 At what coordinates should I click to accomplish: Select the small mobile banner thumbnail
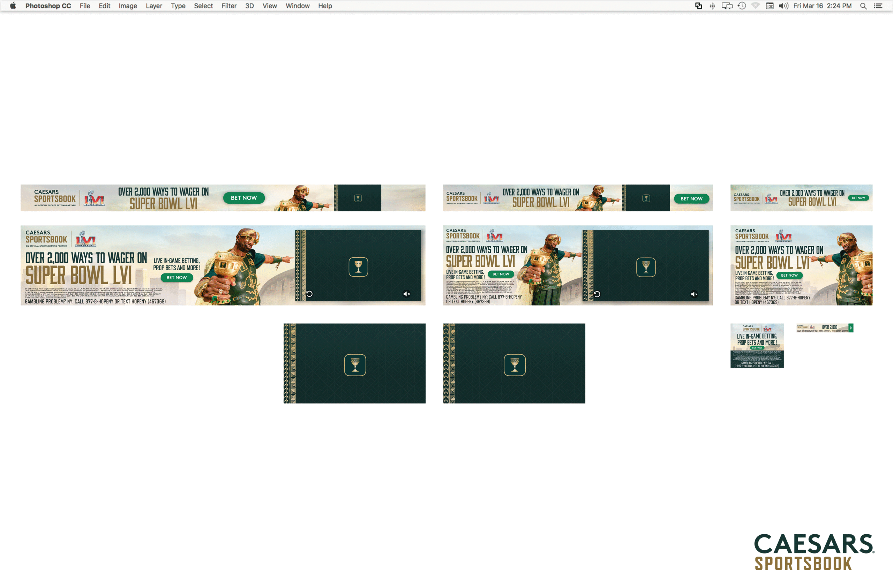click(x=825, y=328)
